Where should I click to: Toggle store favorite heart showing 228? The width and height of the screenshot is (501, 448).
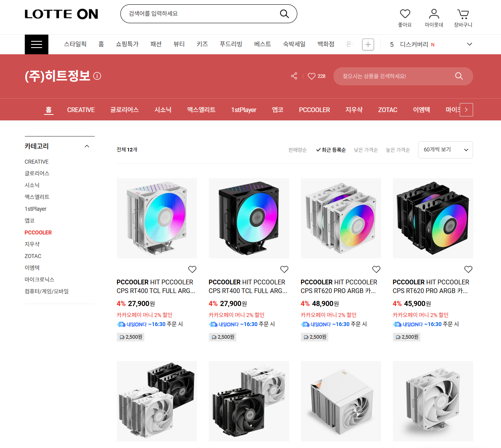[317, 76]
